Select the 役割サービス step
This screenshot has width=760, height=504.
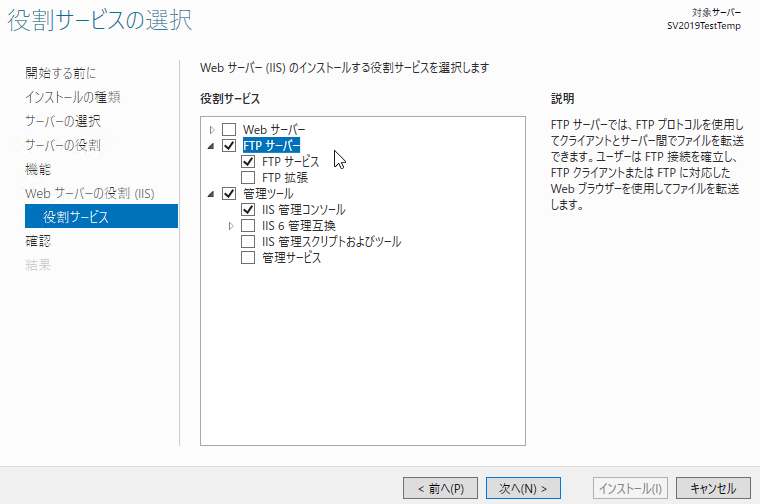(101, 216)
